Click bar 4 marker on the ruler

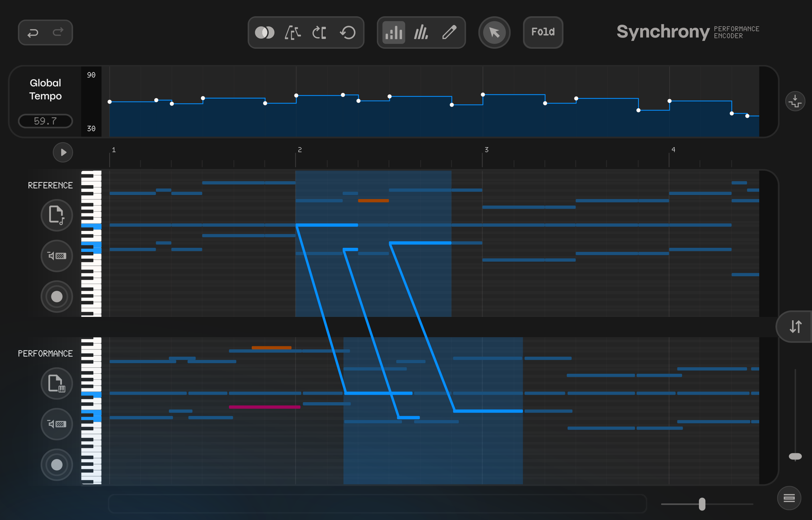point(673,150)
